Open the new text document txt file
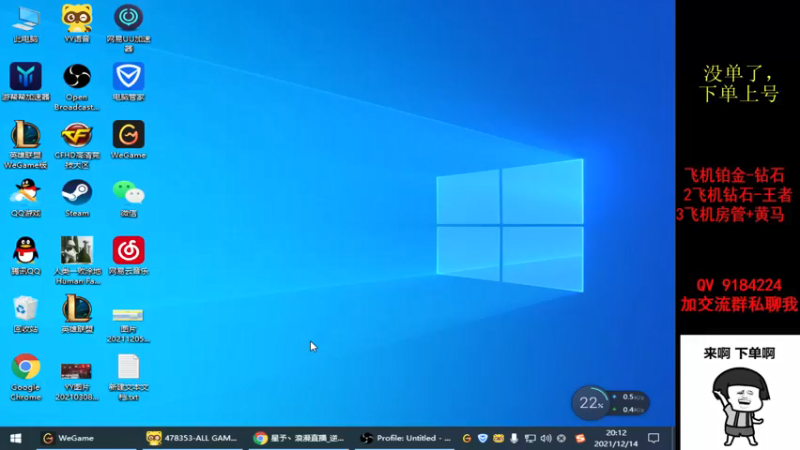The width and height of the screenshot is (800, 450). pos(128,377)
